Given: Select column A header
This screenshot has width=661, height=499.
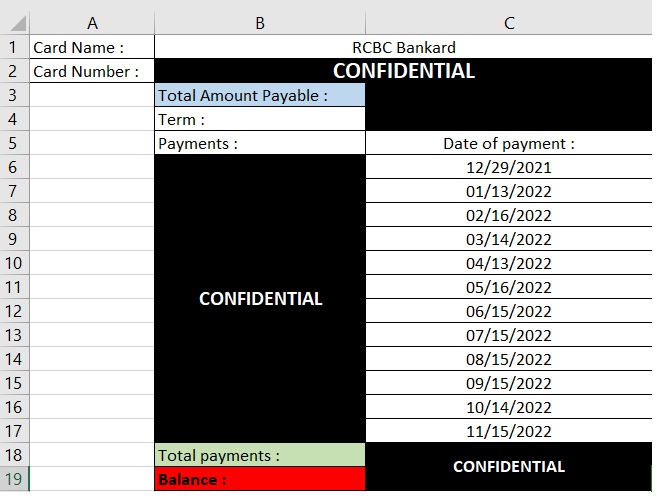Looking at the screenshot, I should pos(92,23).
